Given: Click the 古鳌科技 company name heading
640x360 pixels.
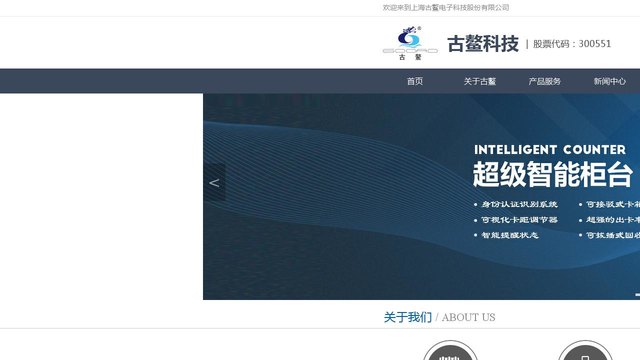Looking at the screenshot, I should coord(483,44).
